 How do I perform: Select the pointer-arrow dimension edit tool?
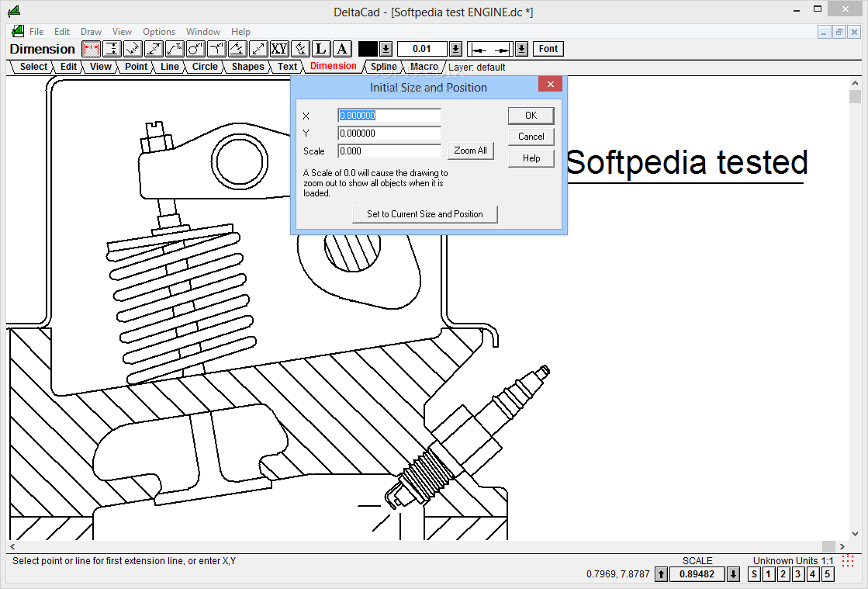300,49
